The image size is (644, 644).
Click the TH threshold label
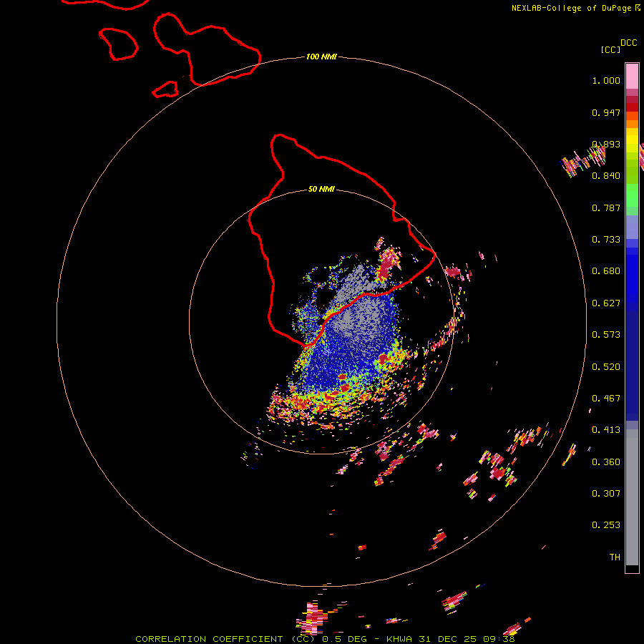[615, 557]
